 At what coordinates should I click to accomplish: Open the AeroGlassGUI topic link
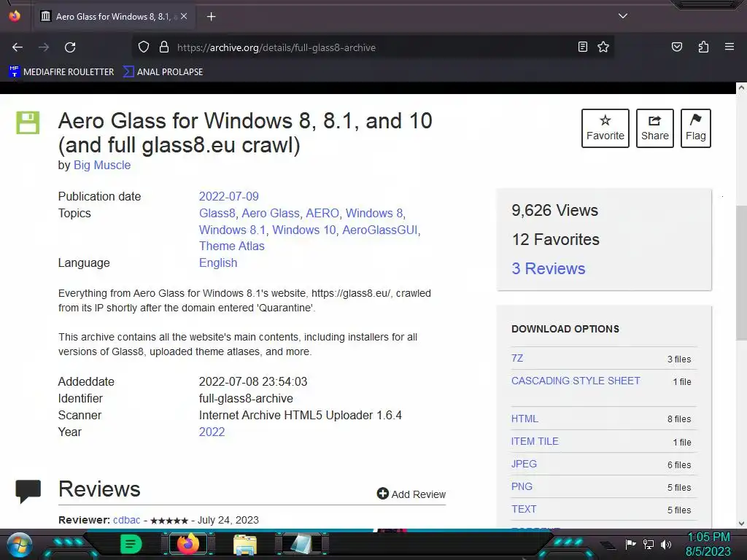(x=379, y=230)
